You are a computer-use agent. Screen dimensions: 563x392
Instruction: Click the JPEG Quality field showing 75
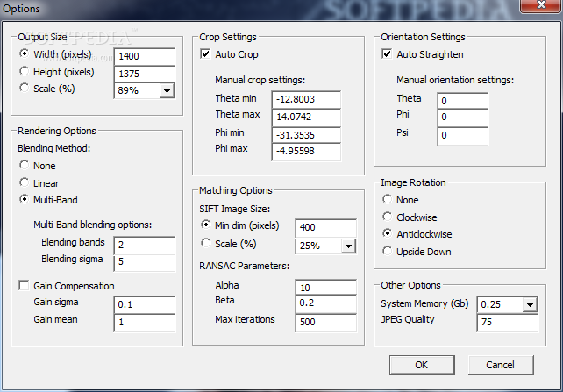click(x=508, y=323)
